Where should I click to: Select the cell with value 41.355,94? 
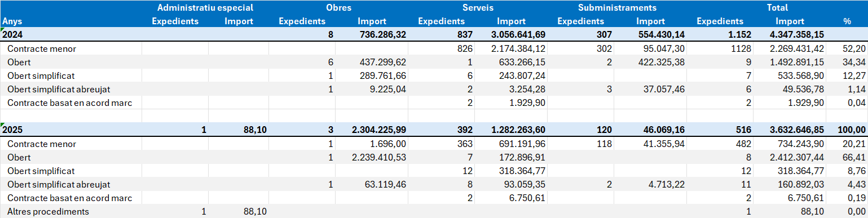click(x=664, y=144)
